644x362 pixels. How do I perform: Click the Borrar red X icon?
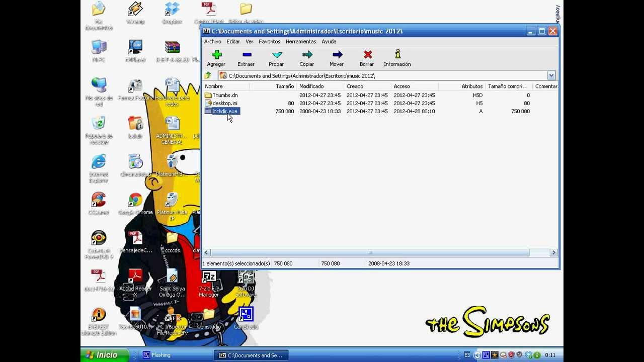(x=368, y=54)
